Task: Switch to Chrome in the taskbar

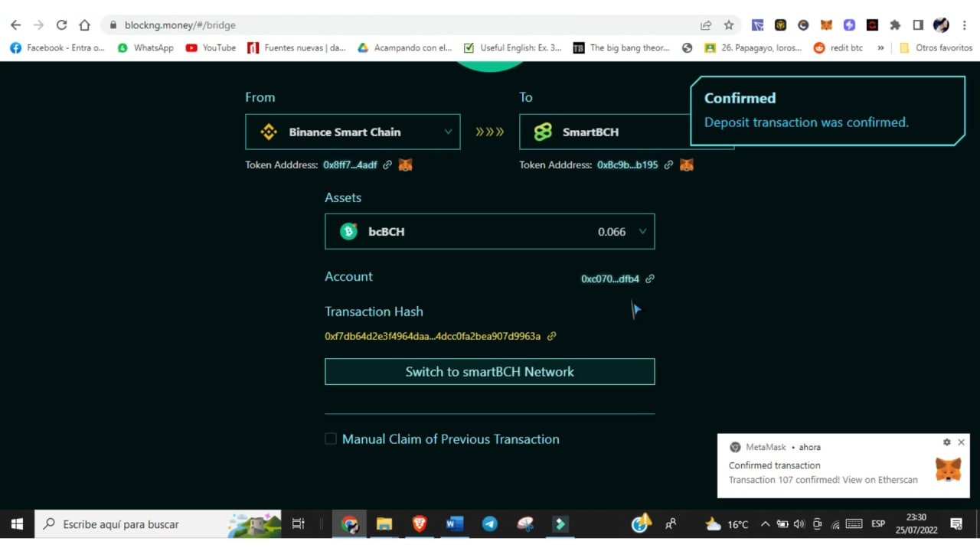Action: [350, 524]
